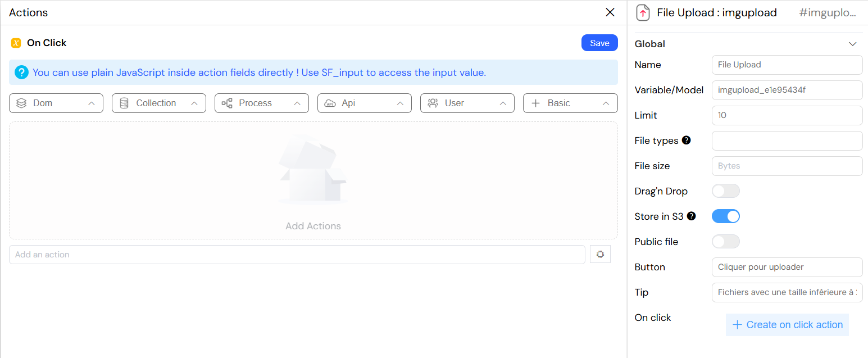
Task: Click the Tip text field
Action: tap(787, 292)
